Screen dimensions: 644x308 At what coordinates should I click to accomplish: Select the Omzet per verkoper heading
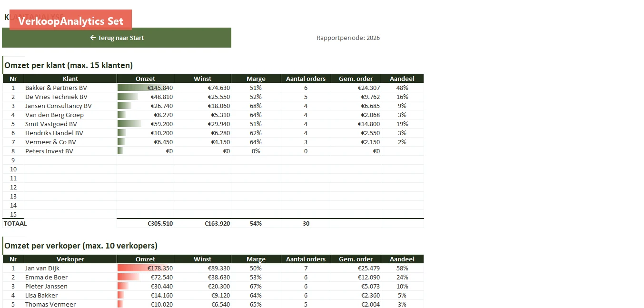pos(81,246)
